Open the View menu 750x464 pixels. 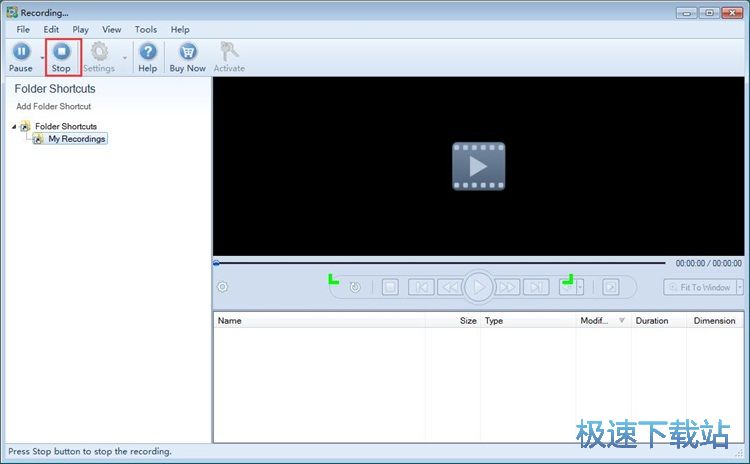[111, 29]
